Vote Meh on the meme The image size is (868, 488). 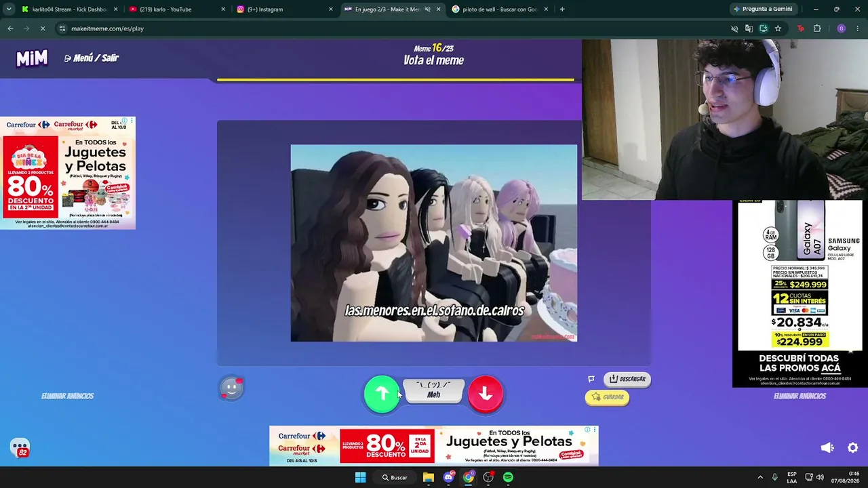(x=434, y=390)
